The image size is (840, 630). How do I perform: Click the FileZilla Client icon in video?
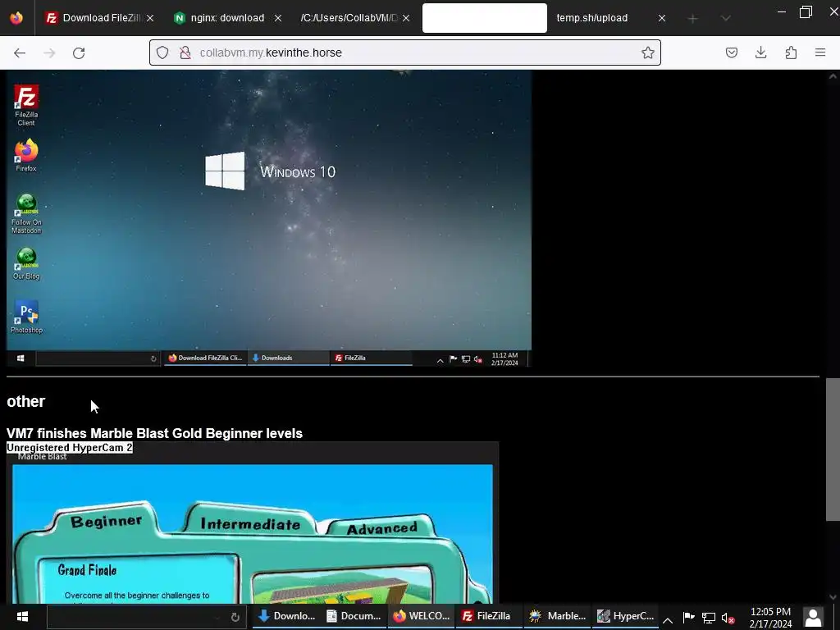[x=26, y=106]
